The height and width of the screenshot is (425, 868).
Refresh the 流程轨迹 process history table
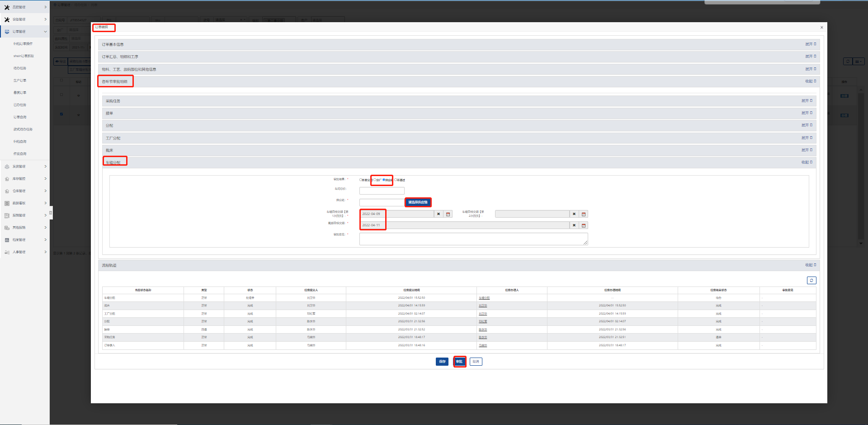click(811, 281)
